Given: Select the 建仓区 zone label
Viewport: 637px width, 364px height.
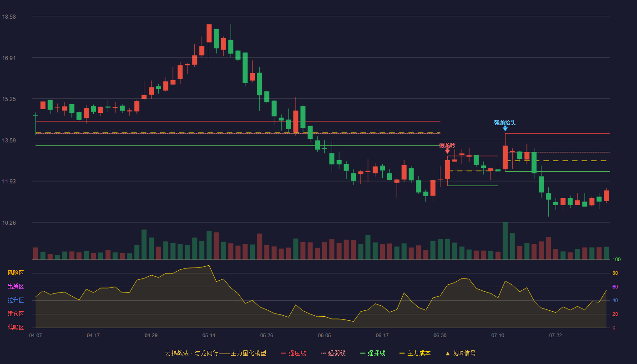Looking at the screenshot, I should coord(15,314).
